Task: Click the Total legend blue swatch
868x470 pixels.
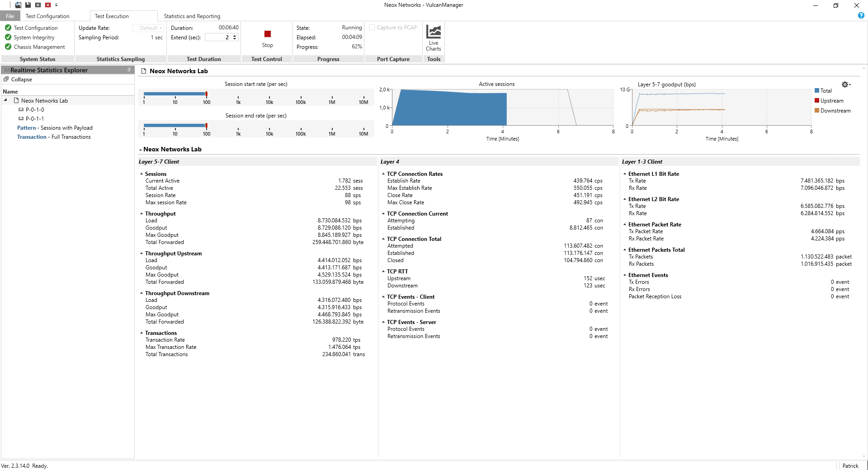Action: point(817,91)
